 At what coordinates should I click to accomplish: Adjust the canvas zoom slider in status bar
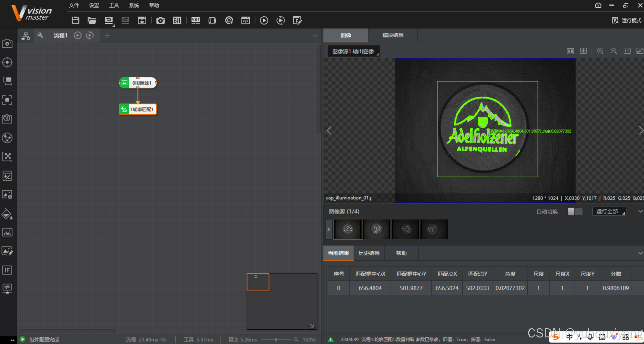(276, 339)
